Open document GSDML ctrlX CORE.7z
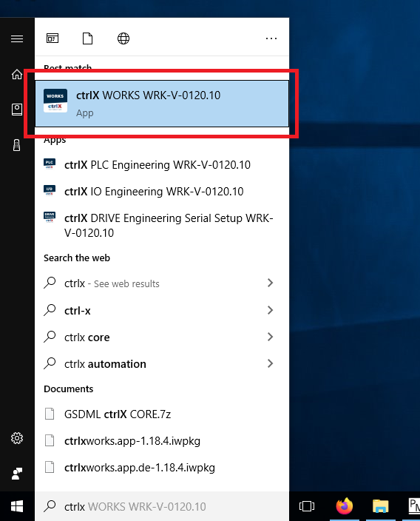Image resolution: width=420 pixels, height=521 pixels. coord(162,414)
